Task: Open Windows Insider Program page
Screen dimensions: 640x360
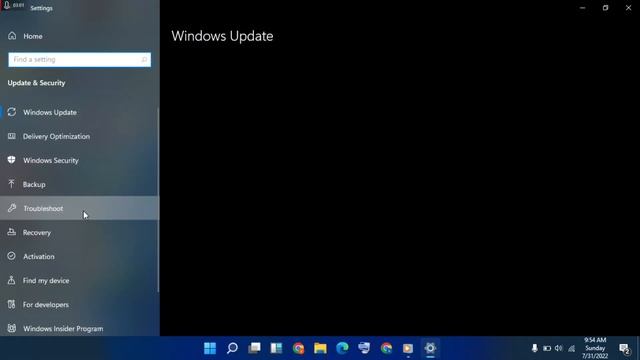Action: coord(80,329)
